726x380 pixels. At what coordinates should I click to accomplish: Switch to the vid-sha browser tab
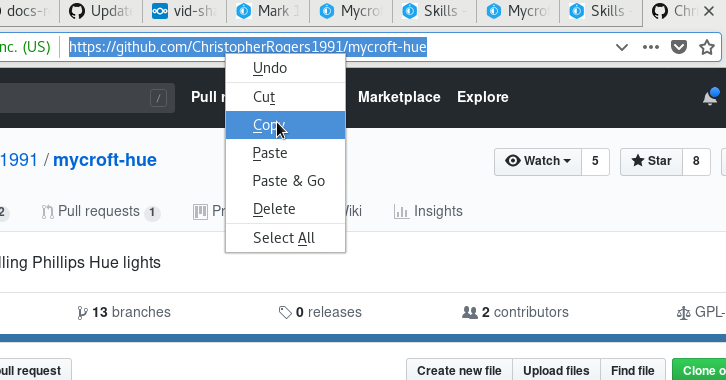tap(184, 11)
